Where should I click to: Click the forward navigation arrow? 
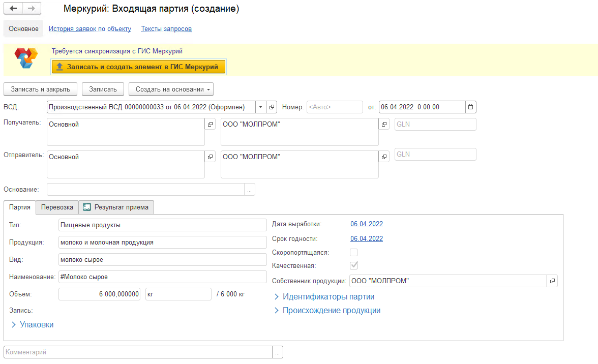[31, 9]
